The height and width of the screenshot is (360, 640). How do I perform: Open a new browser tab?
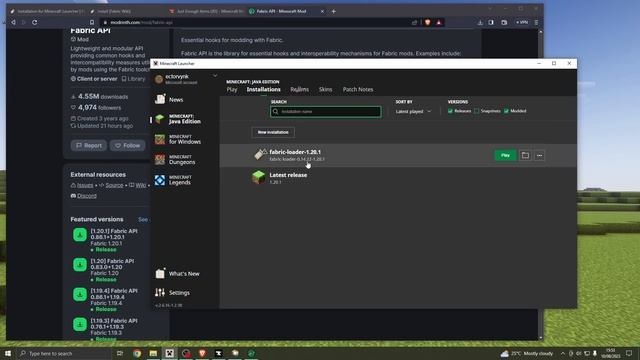tap(333, 11)
